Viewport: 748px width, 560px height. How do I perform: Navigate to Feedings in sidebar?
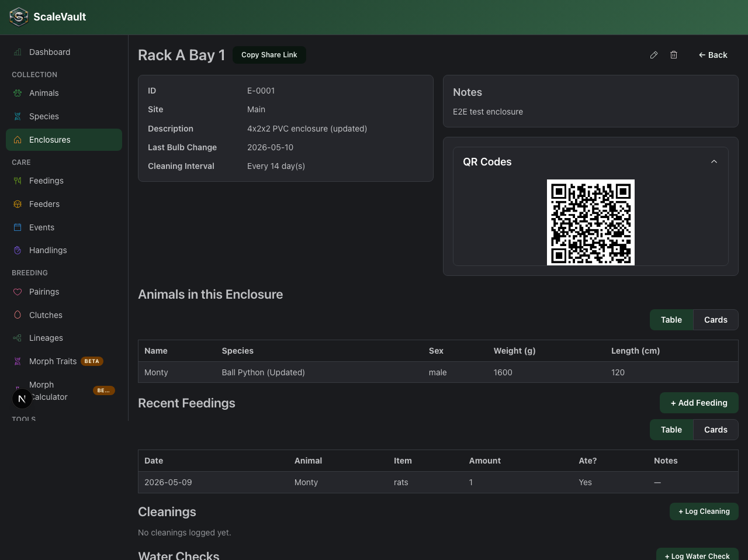click(64, 181)
